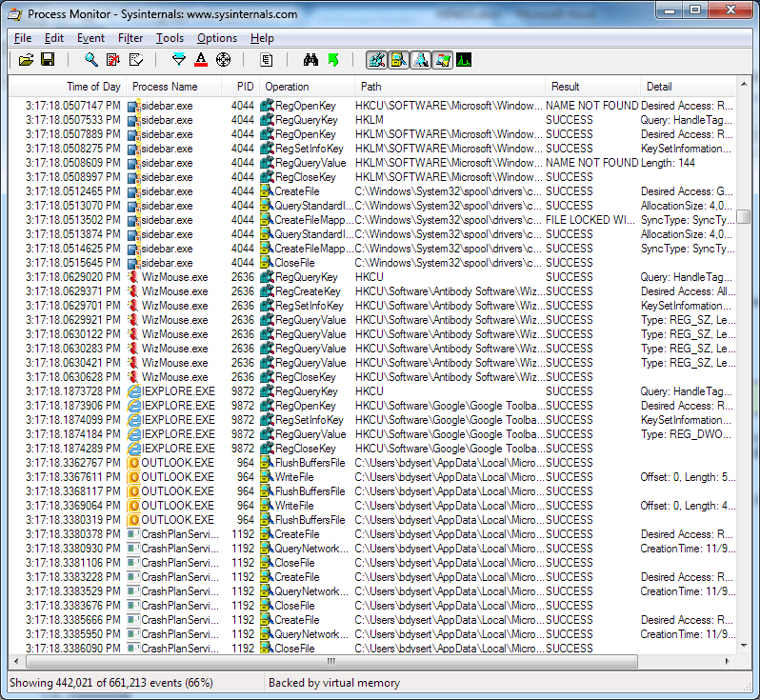The image size is (760, 700).
Task: Toggle Show Process and Thread Activity button
Action: pos(443,60)
